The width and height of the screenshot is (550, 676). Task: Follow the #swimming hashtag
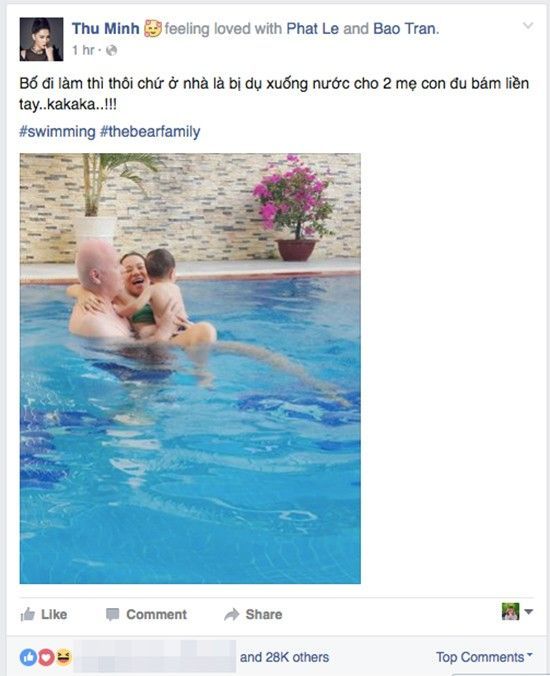[57, 131]
